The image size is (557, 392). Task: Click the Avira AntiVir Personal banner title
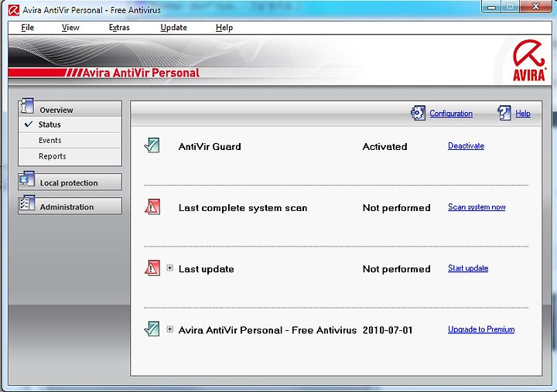[x=141, y=73]
